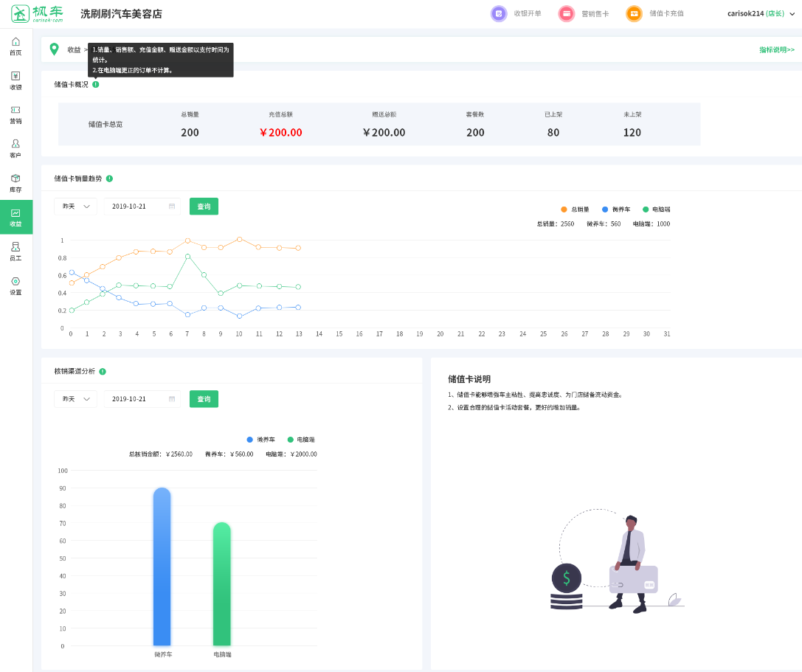The width and height of the screenshot is (802, 672).
Task: Toggle 微养车 series in trend chart legend
Action: coord(615,209)
